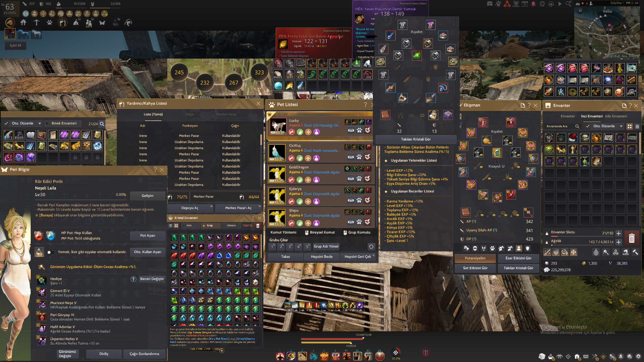Click the tent camp icon
Viewport: 644px width, 362px height.
[76, 23]
